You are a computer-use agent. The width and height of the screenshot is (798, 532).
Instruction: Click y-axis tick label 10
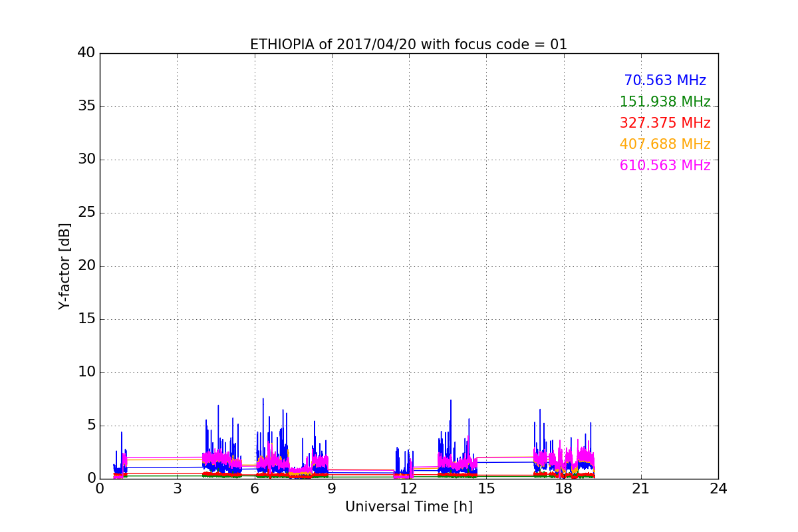coord(86,372)
